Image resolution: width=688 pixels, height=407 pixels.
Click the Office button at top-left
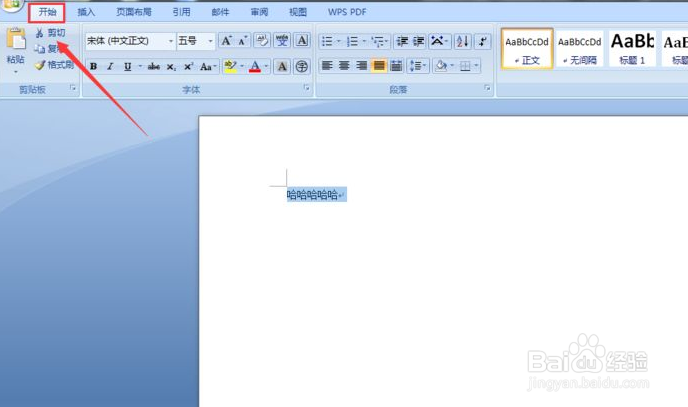(x=11, y=5)
